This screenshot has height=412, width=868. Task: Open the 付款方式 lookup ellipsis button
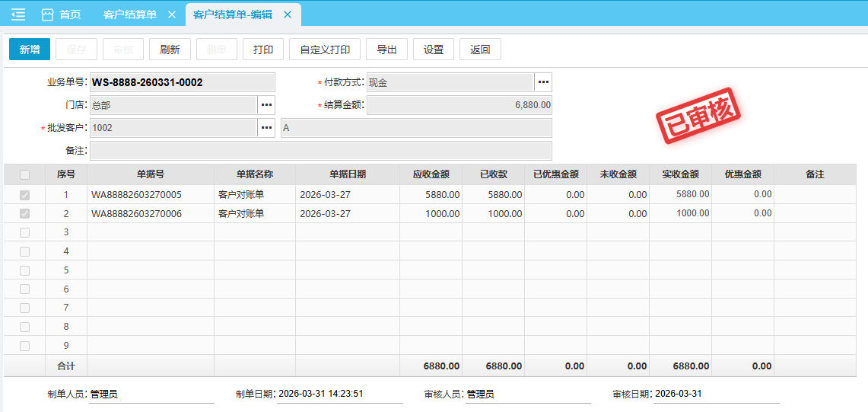[x=543, y=82]
